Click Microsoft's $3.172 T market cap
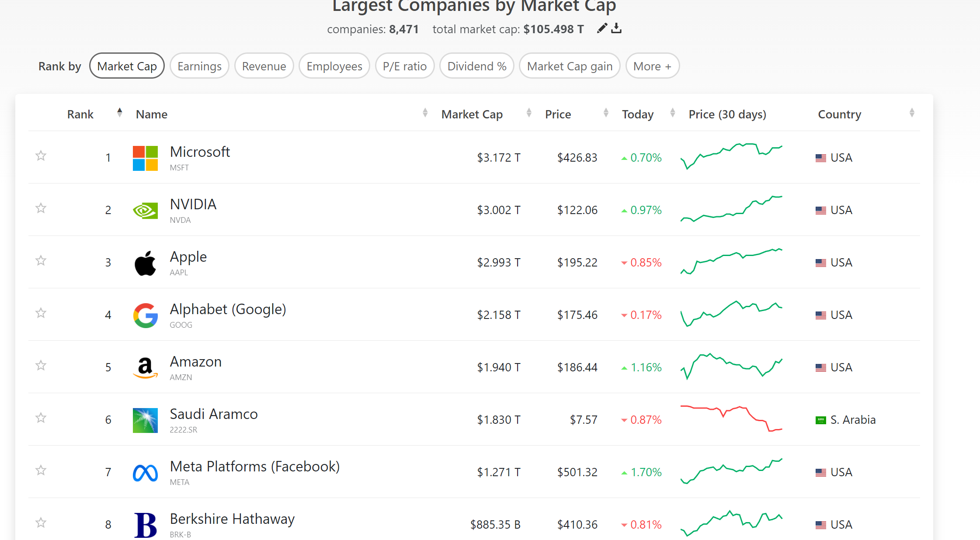This screenshot has width=980, height=540. [x=499, y=158]
